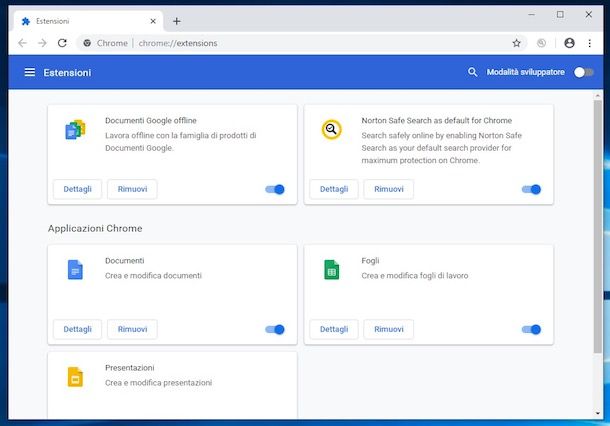The height and width of the screenshot is (426, 610).
Task: Click the puzzle piece tab favicon
Action: coord(26,21)
